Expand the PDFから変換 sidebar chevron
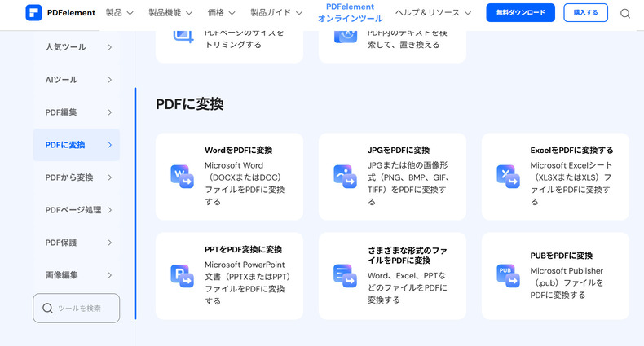The width and height of the screenshot is (644, 346). (110, 177)
